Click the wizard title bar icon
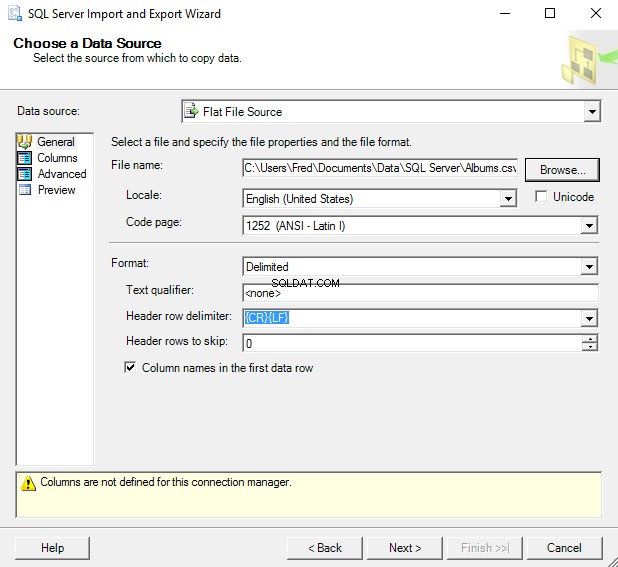 click(15, 13)
